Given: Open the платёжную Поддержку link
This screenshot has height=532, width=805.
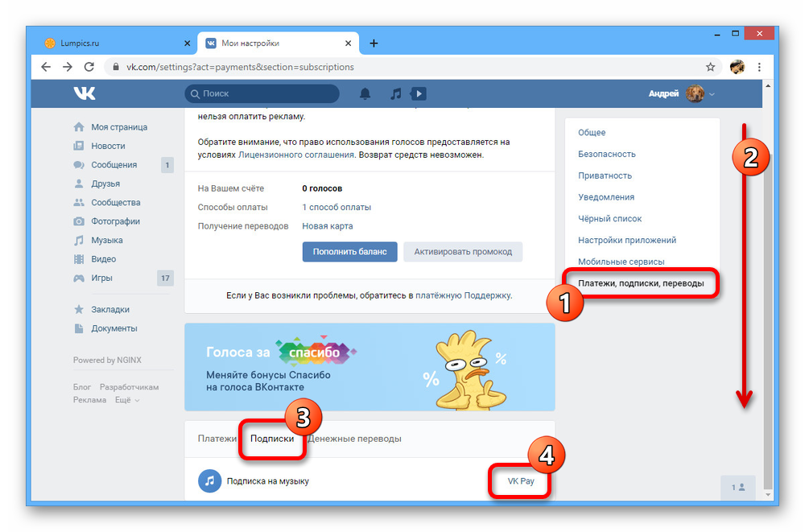Looking at the screenshot, I should coord(463,295).
